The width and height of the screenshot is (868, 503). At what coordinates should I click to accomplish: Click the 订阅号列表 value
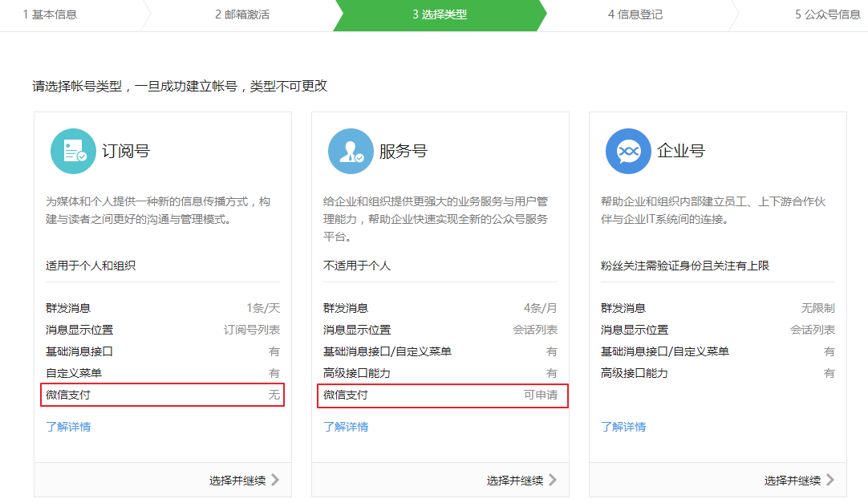click(252, 330)
